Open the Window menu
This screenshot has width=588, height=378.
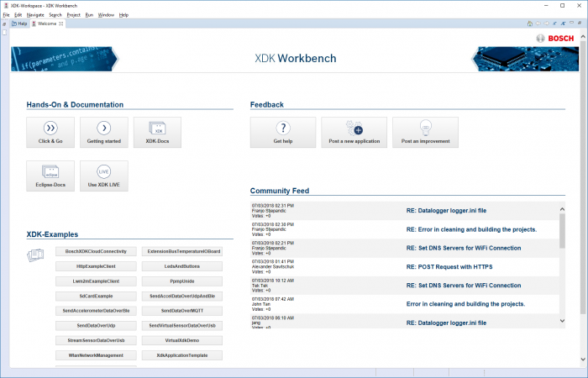click(x=106, y=15)
